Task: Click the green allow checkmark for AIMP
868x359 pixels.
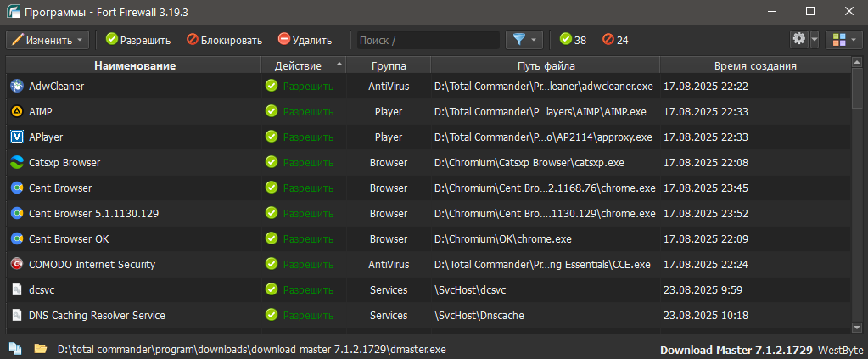Action: coord(272,111)
